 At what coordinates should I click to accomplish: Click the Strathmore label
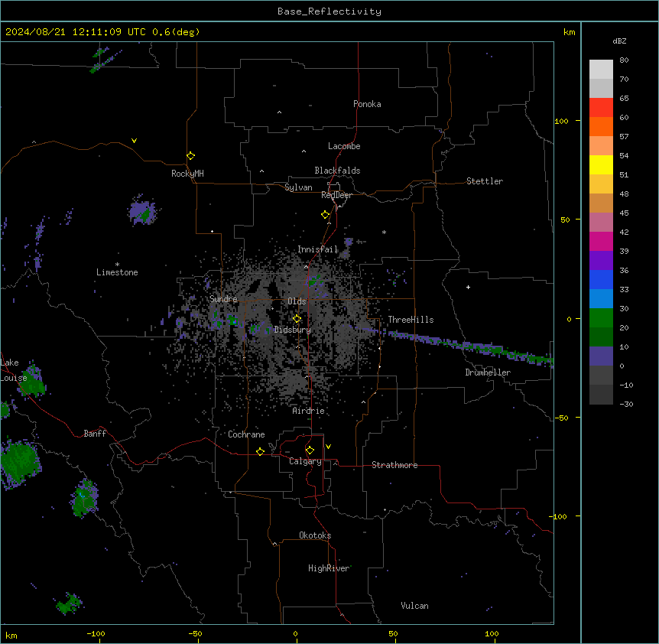point(394,465)
